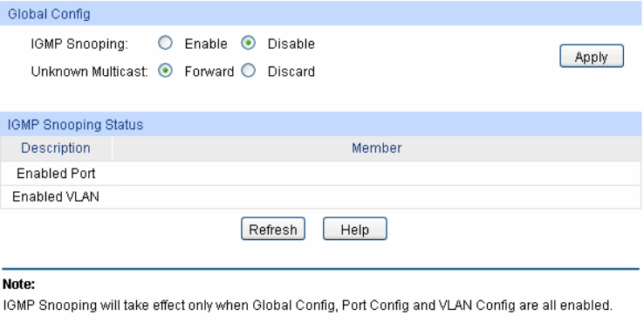This screenshot has width=644, height=330.
Task: Click the Member column header
Action: point(377,148)
